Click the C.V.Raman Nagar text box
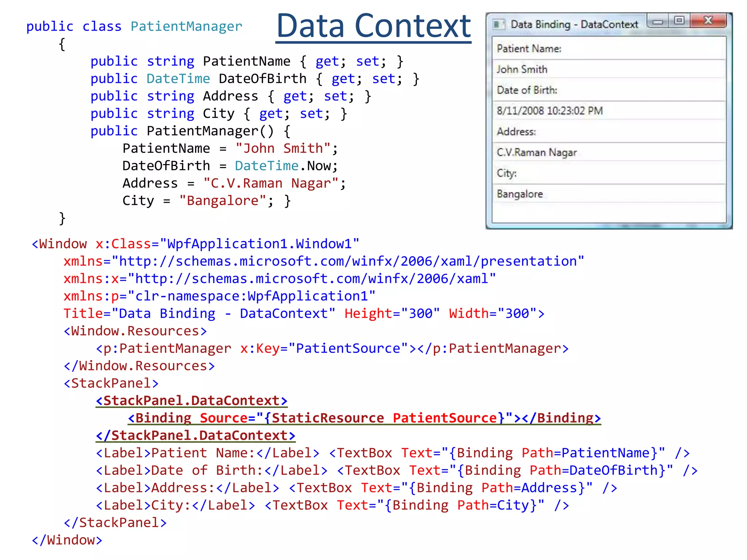 [x=609, y=152]
